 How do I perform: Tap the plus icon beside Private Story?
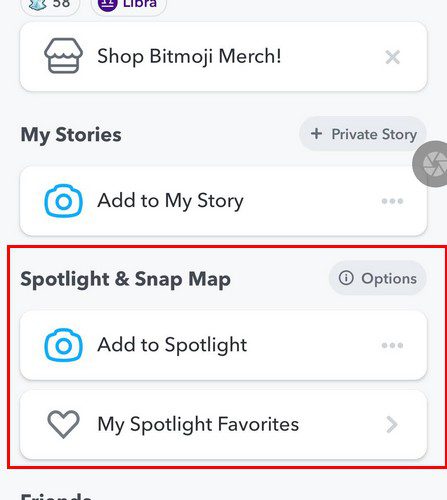316,134
